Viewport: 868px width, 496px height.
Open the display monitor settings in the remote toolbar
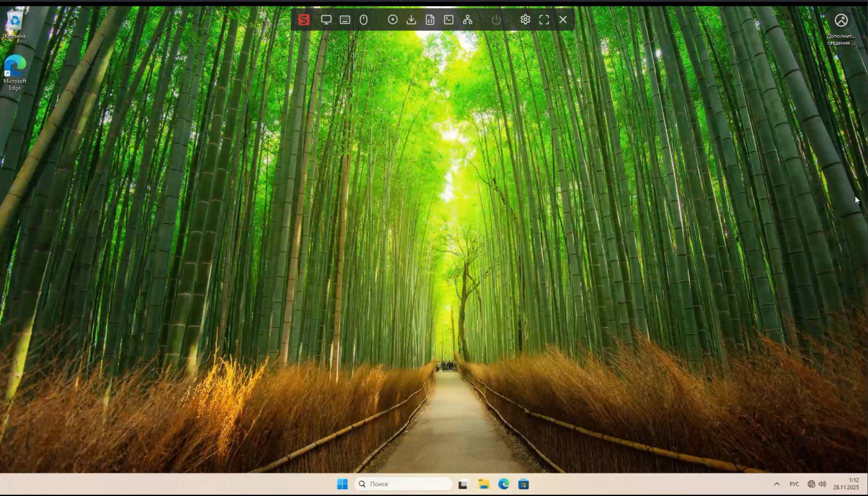coord(326,20)
